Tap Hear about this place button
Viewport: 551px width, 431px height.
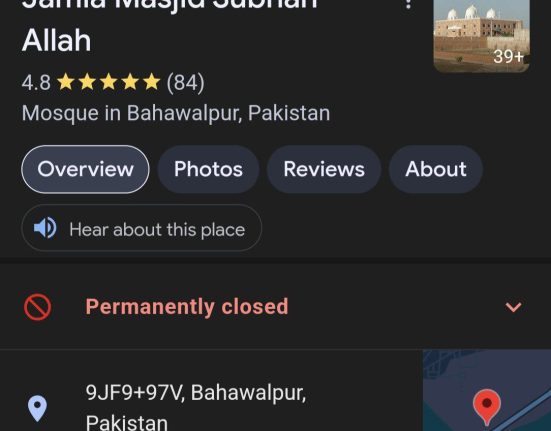142,228
